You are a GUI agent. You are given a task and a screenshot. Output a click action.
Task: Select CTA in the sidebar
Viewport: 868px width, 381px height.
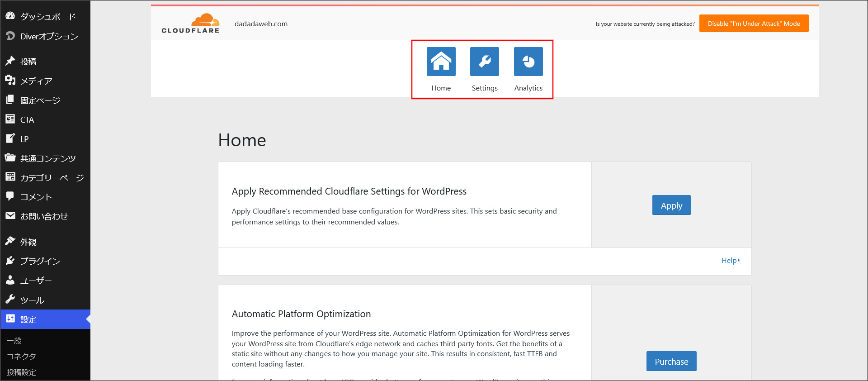[x=45, y=119]
